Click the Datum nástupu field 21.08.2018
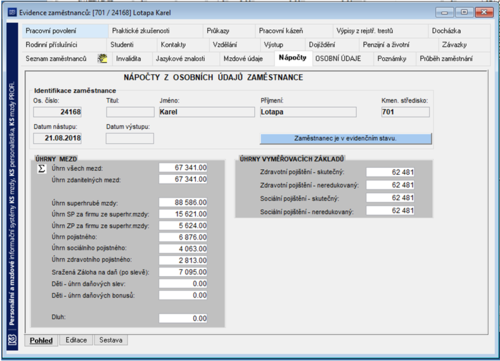Image resolution: width=500 pixels, height=361 pixels. pyautogui.click(x=57, y=138)
